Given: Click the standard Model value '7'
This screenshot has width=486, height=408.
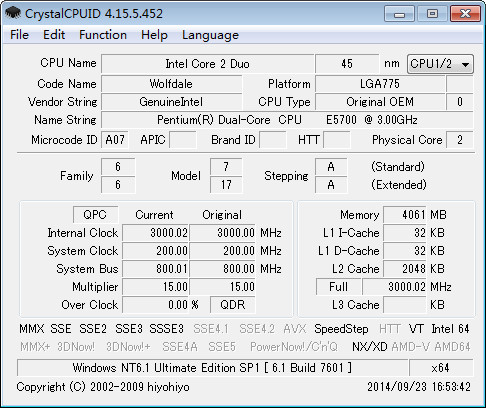Looking at the screenshot, I should tap(226, 167).
